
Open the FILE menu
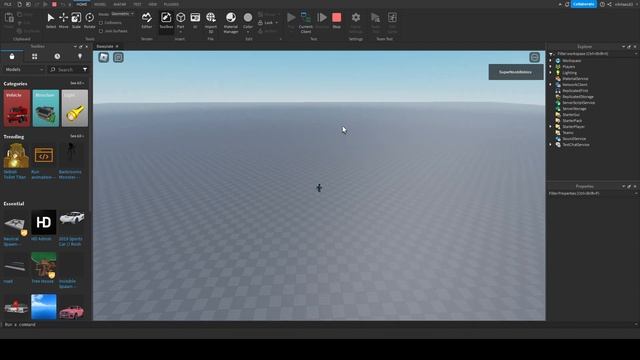click(x=8, y=4)
